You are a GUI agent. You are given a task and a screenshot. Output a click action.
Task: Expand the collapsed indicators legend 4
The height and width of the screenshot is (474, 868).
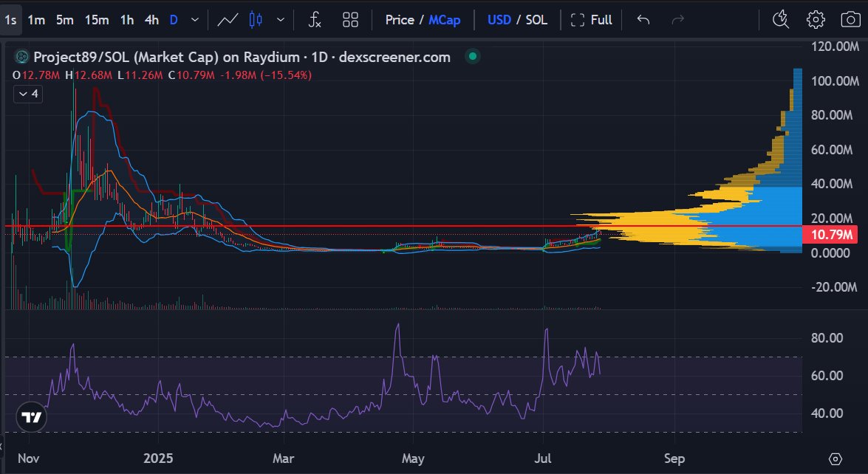pyautogui.click(x=28, y=94)
